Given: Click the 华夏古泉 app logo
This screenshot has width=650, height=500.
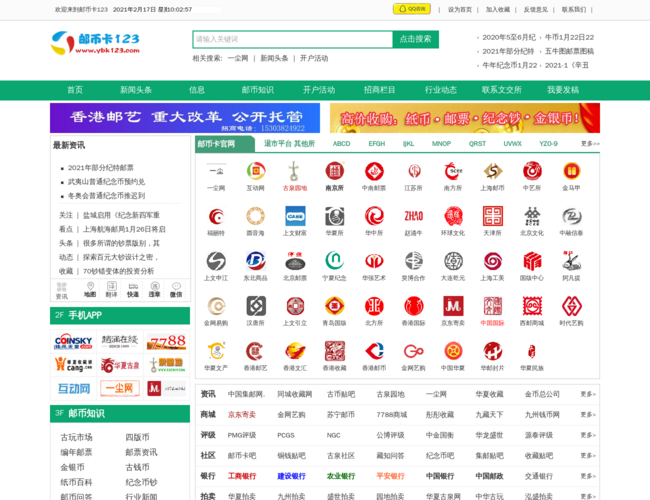Looking at the screenshot, I should [120, 365].
